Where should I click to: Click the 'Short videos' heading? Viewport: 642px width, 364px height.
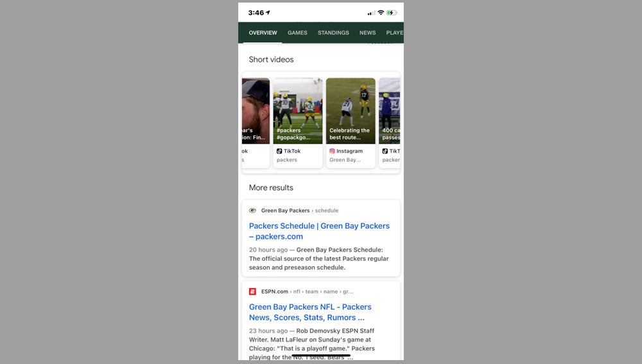[271, 59]
